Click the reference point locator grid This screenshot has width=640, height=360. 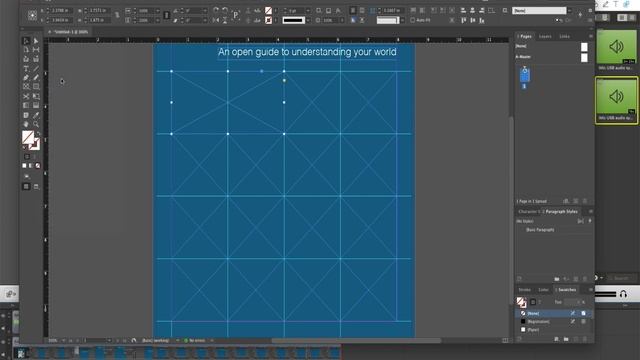(x=32, y=16)
